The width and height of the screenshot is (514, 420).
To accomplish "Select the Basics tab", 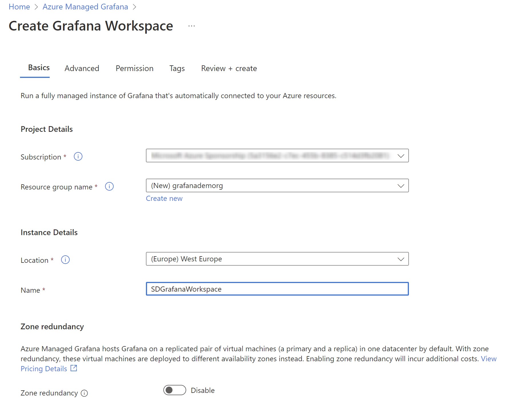I will pyautogui.click(x=39, y=68).
